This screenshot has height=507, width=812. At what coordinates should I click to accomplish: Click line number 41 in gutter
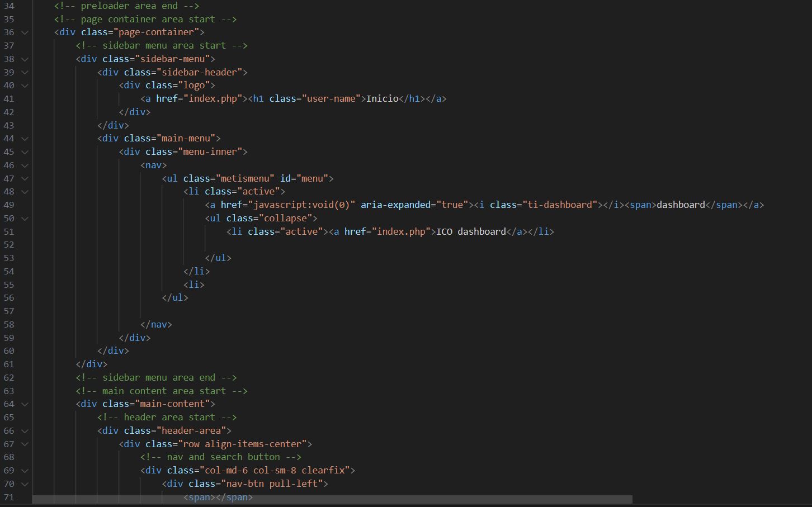point(9,99)
